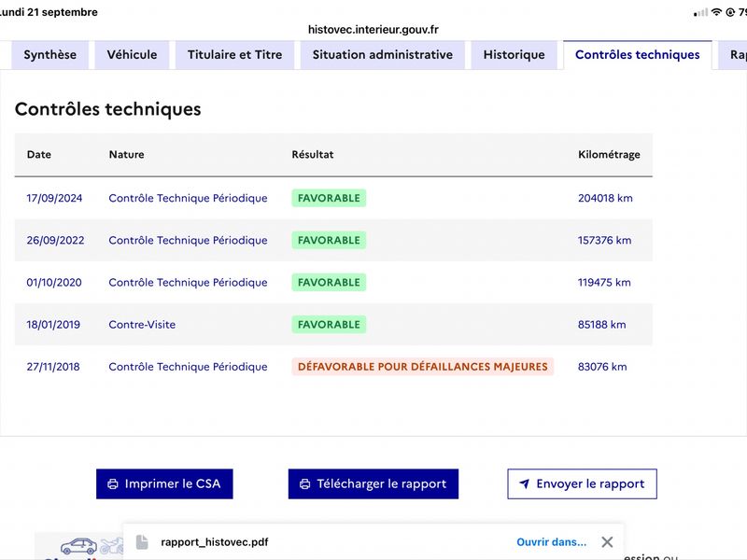
Task: Switch to the Véhicule tab
Action: tap(132, 55)
